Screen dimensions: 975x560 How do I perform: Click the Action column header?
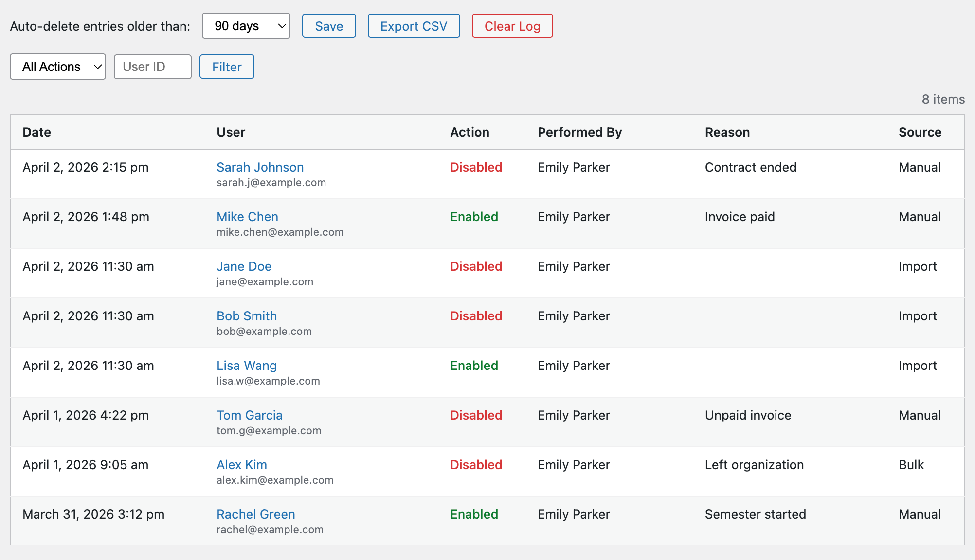(469, 132)
